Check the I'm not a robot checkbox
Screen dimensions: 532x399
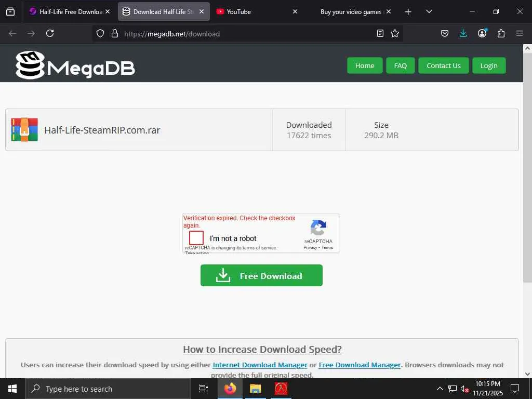(196, 238)
